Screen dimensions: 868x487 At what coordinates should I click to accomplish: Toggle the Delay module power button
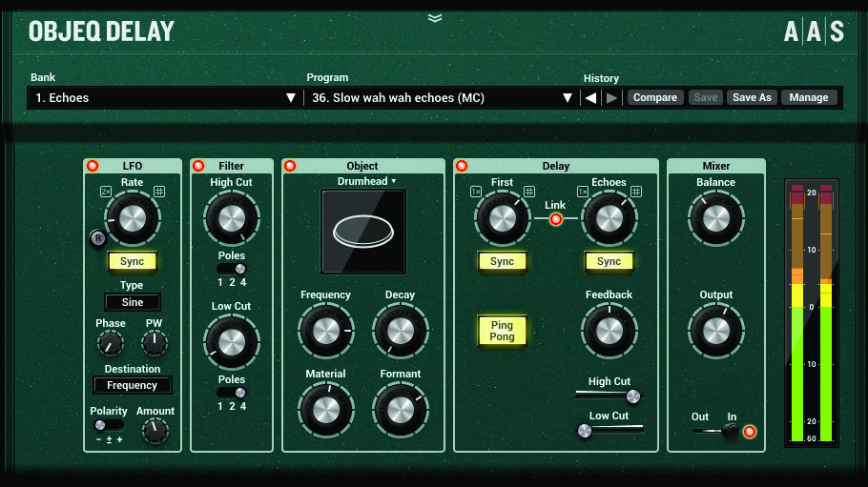point(462,166)
